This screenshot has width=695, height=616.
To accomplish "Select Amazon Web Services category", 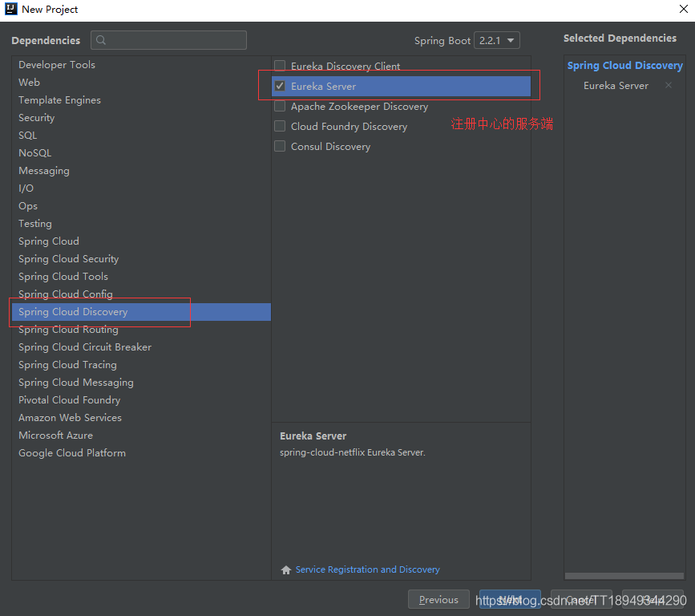I will (x=141, y=418).
